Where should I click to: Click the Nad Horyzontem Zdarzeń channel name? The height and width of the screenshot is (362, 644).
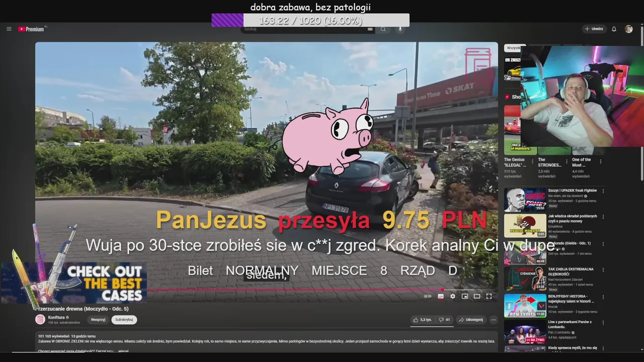tap(566, 280)
